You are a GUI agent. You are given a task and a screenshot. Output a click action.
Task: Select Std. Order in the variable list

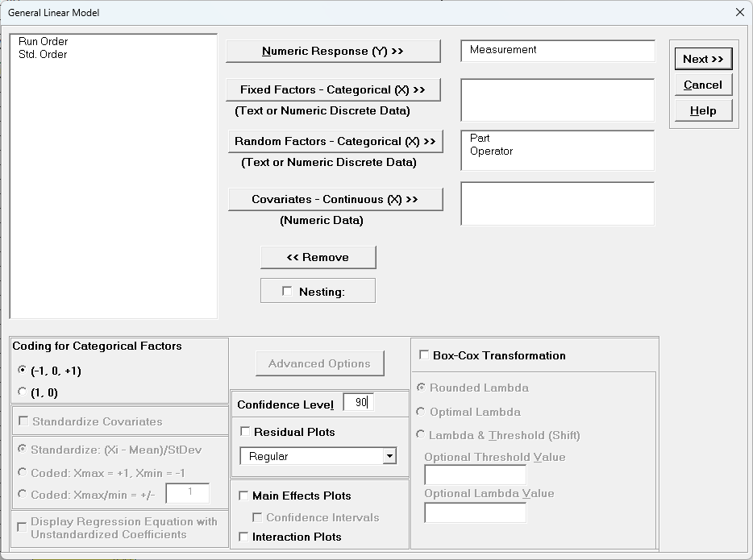(42, 54)
